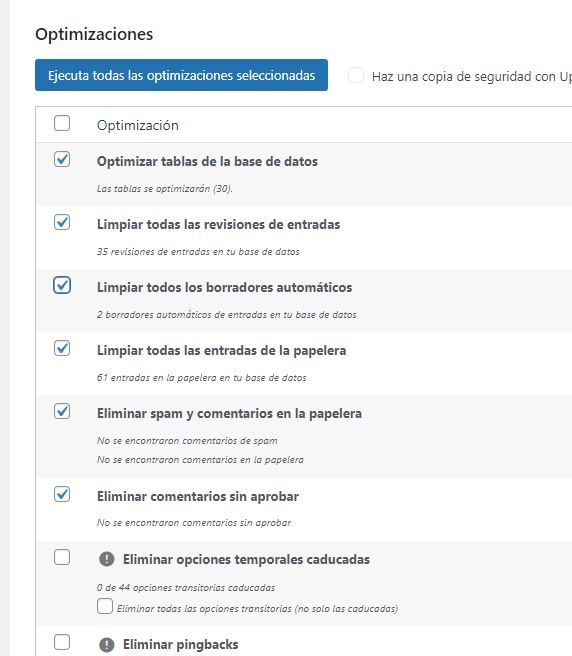Image resolution: width=572 pixels, height=656 pixels.
Task: Click the warning icon next to Eliminar pingbacks
Action: [x=107, y=644]
